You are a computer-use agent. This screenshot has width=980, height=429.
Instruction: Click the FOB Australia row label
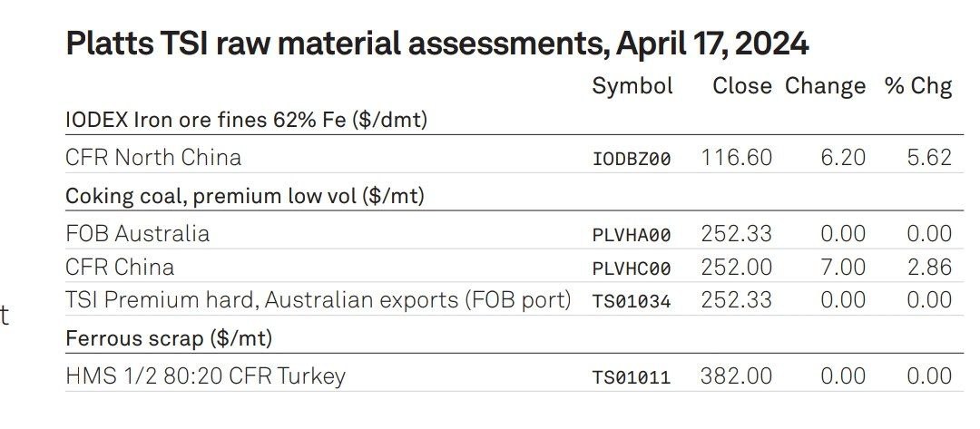138,233
